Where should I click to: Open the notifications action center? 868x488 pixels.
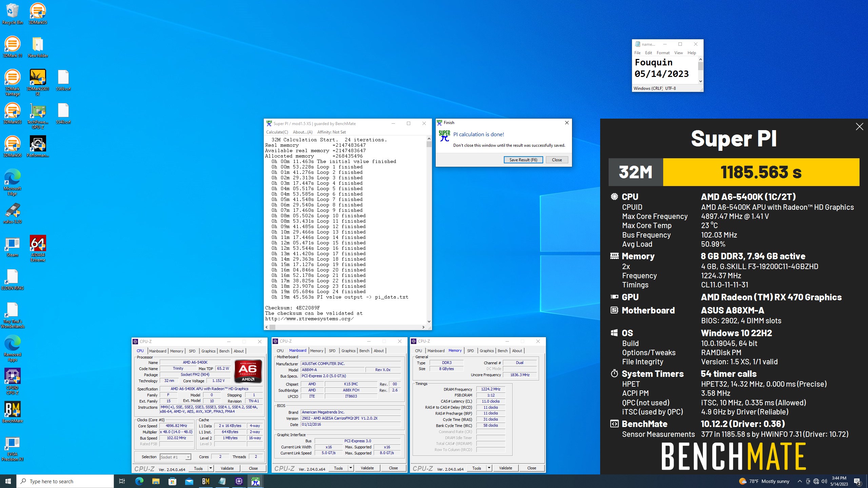pyautogui.click(x=857, y=481)
